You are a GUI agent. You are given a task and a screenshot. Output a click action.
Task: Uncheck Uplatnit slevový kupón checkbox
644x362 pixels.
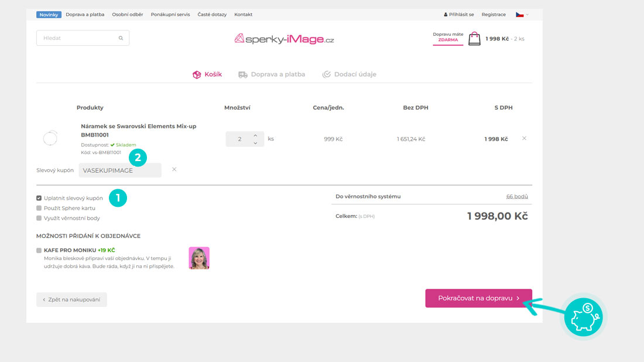[x=39, y=198]
